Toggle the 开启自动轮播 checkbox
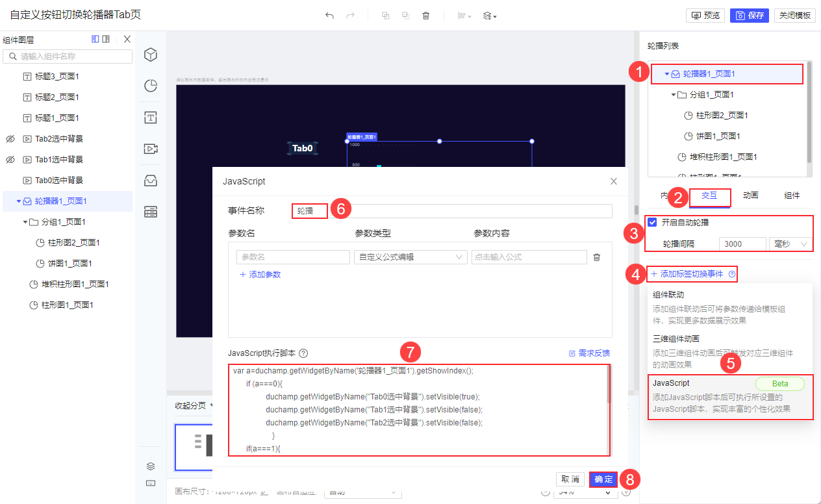 (653, 222)
